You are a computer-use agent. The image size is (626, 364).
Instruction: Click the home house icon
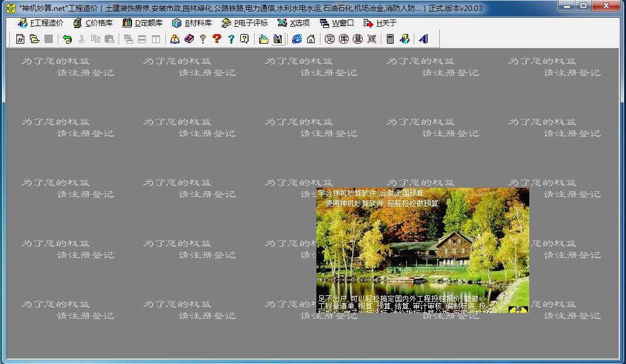click(311, 39)
